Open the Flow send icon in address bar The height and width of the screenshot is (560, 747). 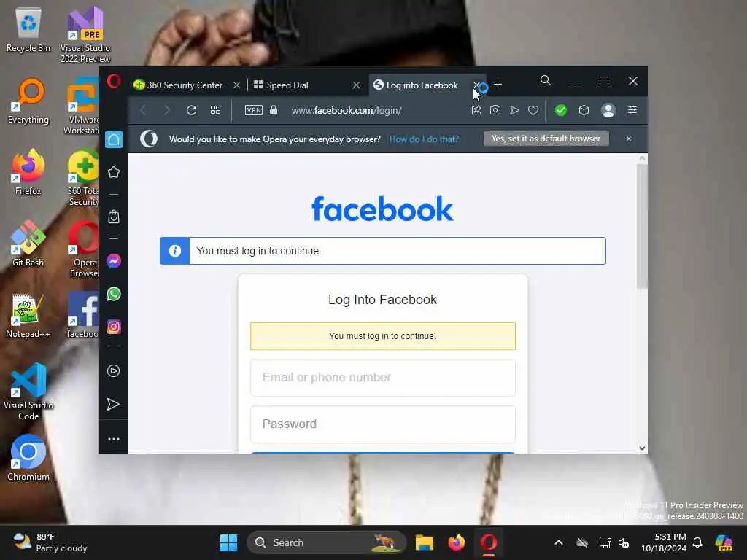pos(514,111)
